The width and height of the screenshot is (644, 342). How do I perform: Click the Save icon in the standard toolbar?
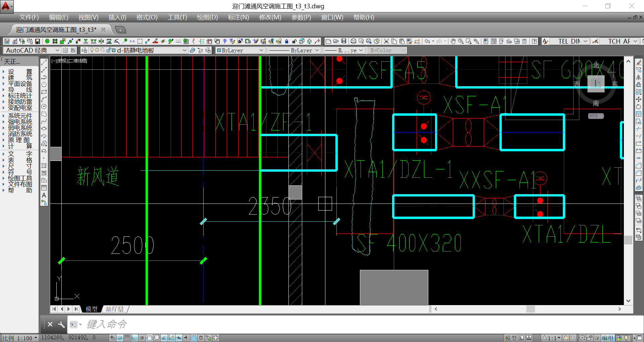point(344,41)
